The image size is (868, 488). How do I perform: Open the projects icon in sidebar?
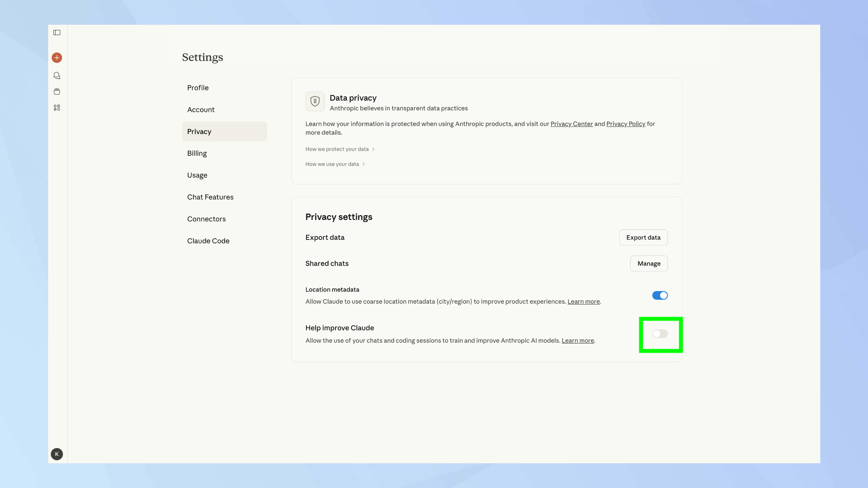(57, 92)
